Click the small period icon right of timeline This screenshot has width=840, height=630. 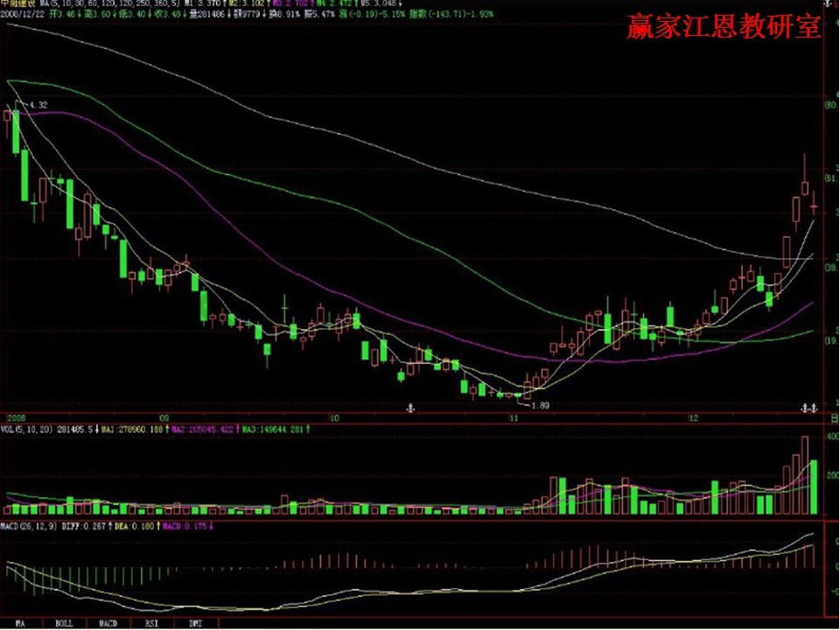pyautogui.click(x=832, y=418)
